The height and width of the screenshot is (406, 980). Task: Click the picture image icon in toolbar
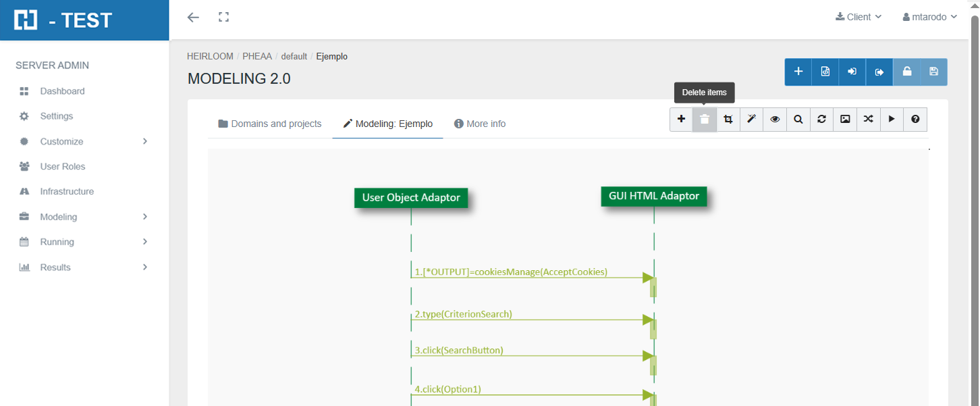pyautogui.click(x=845, y=120)
